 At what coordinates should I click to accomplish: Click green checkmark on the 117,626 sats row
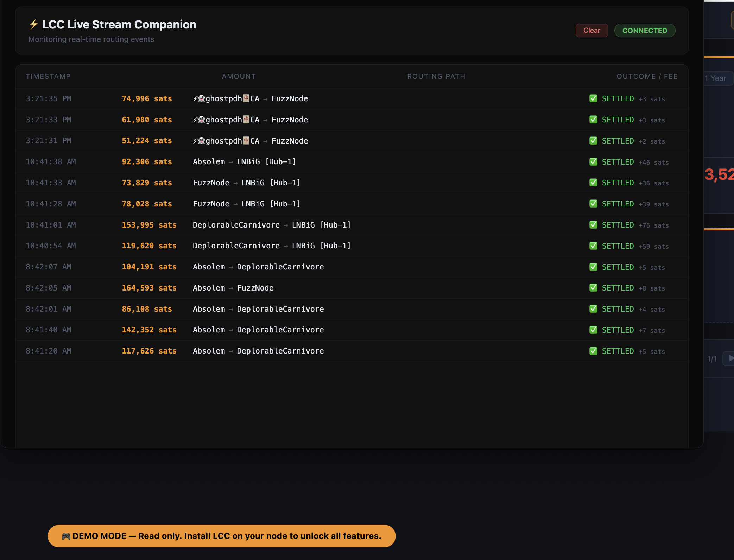click(x=593, y=351)
